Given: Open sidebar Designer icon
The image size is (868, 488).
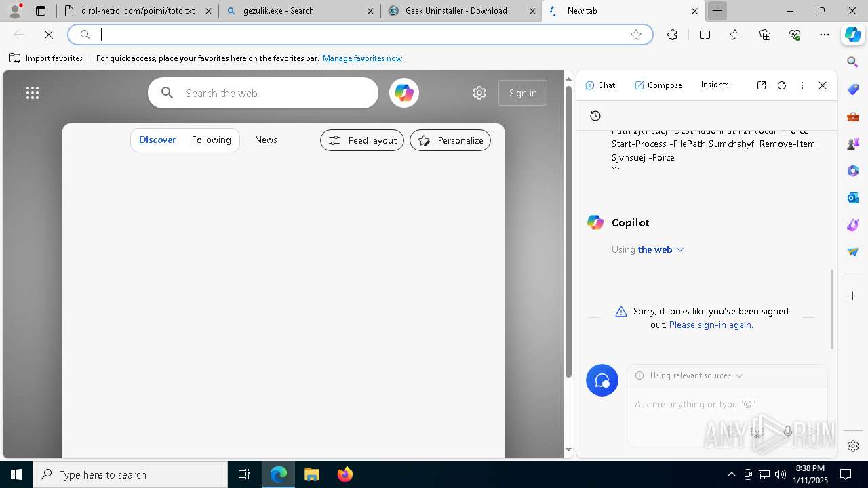Looking at the screenshot, I should [853, 225].
